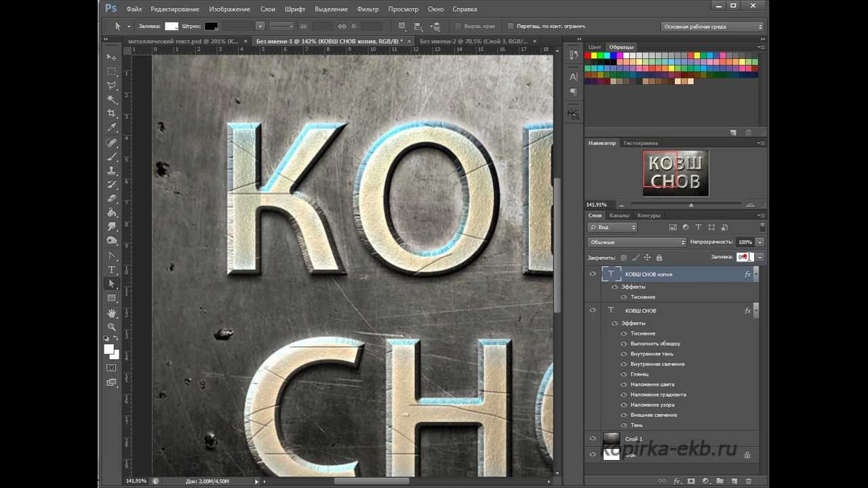Switch to the Каналы tab
This screenshot has height=488, width=868.
619,216
